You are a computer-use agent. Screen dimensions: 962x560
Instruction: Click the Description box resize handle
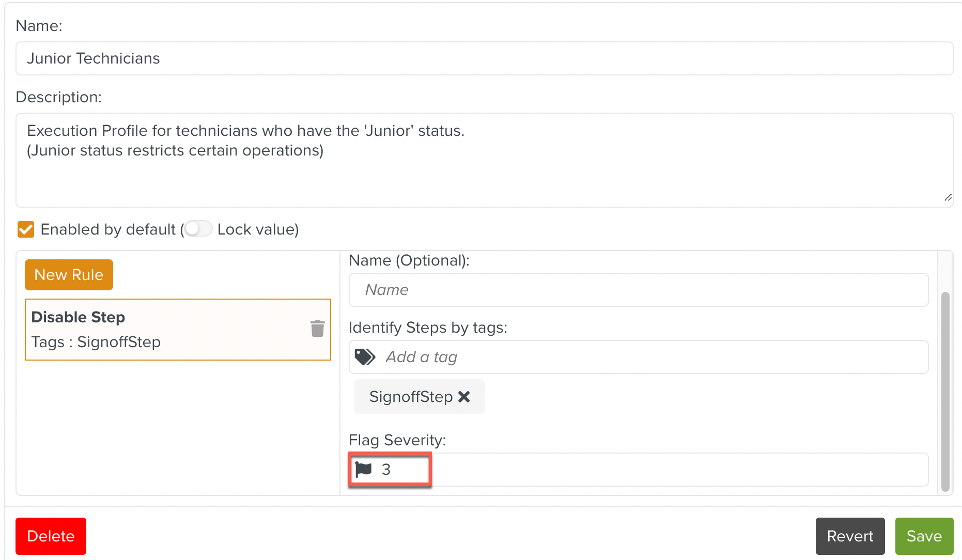click(x=948, y=198)
